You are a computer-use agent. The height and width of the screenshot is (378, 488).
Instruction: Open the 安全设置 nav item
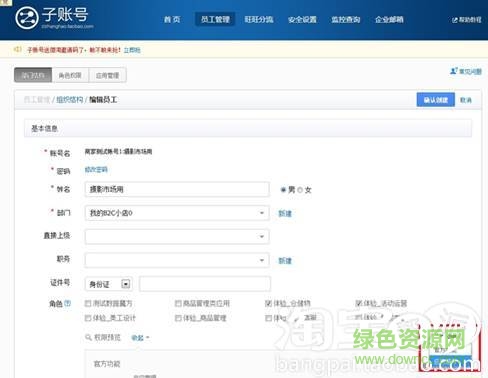(302, 20)
